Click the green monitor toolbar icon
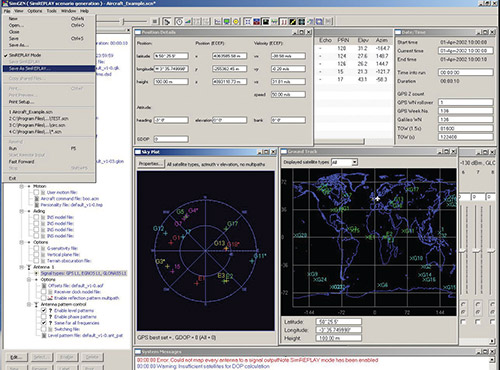500x370 pixels. coord(227,22)
